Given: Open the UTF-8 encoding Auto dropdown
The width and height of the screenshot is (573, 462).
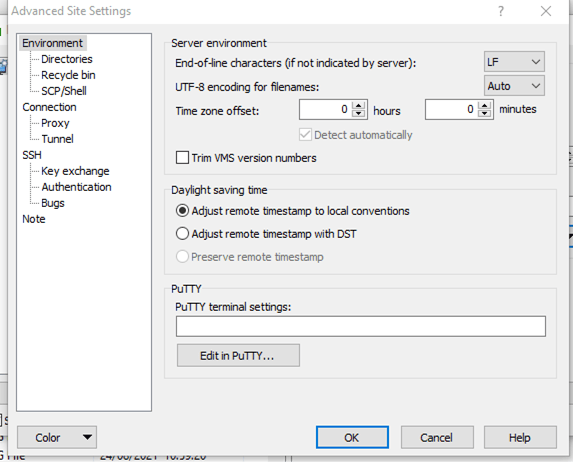Looking at the screenshot, I should 514,86.
